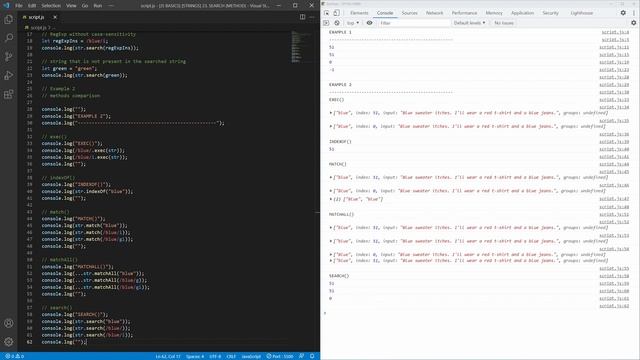This screenshot has width=640, height=360.
Task: Open the DevTools customize kebab menu
Action: pos(633,13)
